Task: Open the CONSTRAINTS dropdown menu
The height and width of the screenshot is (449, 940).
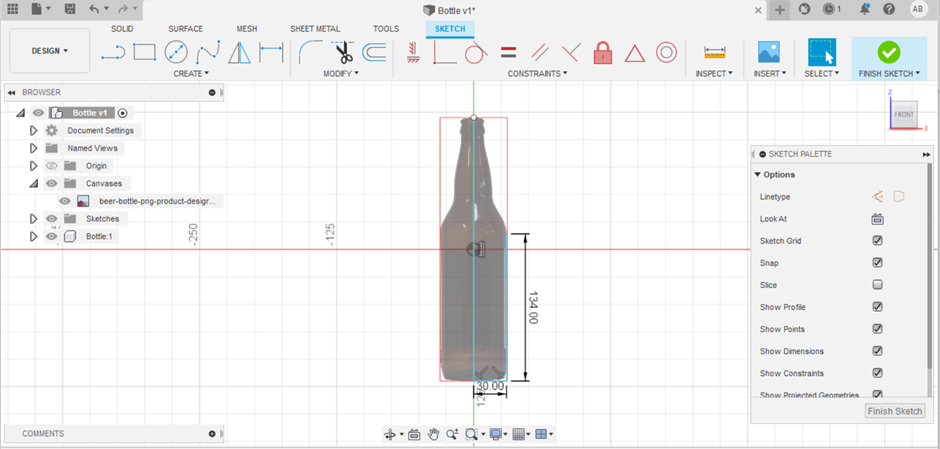Action: pos(538,73)
